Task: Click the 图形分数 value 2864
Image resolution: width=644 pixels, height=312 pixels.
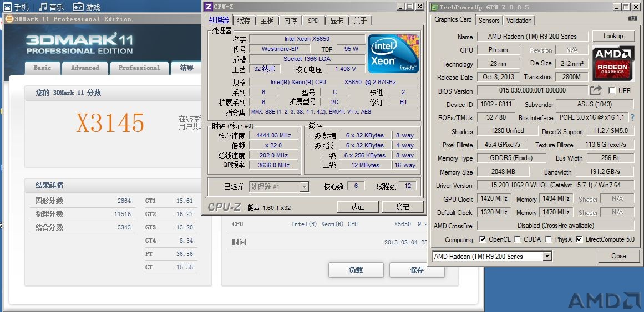Action: pos(124,201)
